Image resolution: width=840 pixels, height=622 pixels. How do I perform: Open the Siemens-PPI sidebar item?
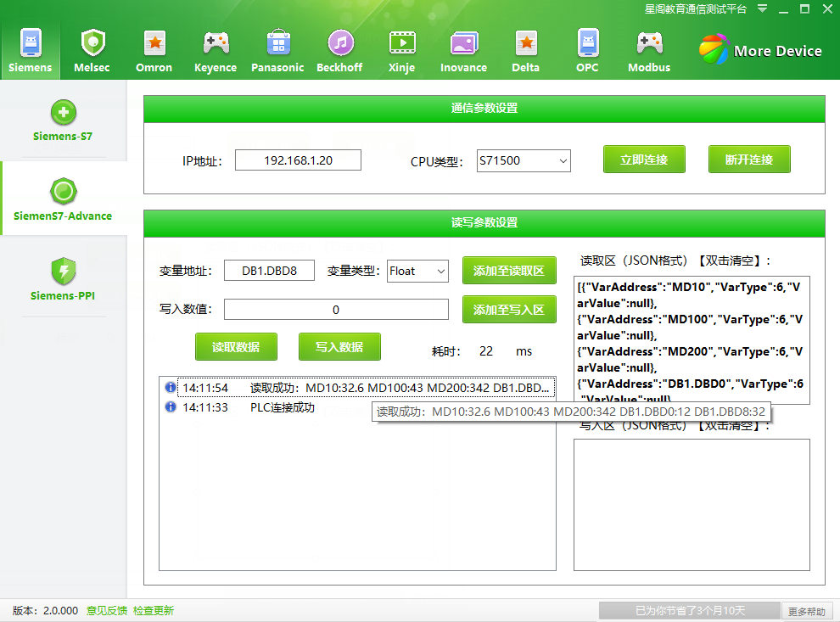[x=64, y=279]
